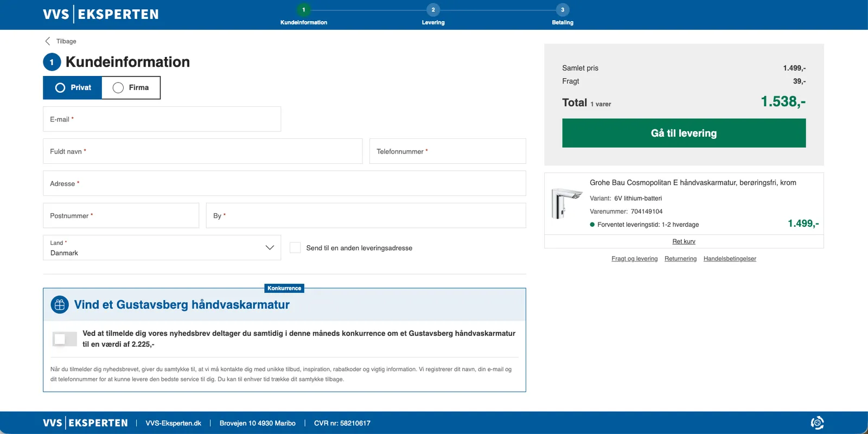Click the Fragt 39,- price row

(x=684, y=81)
